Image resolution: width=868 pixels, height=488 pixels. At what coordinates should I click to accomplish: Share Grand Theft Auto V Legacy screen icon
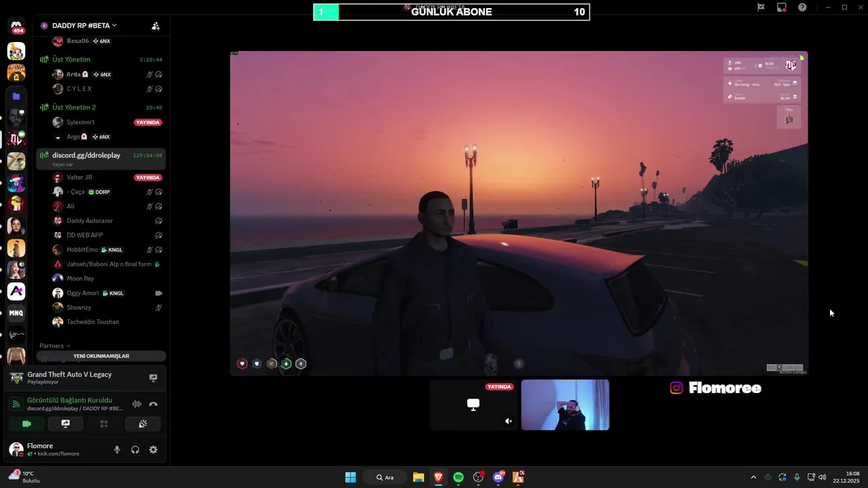[x=153, y=378]
